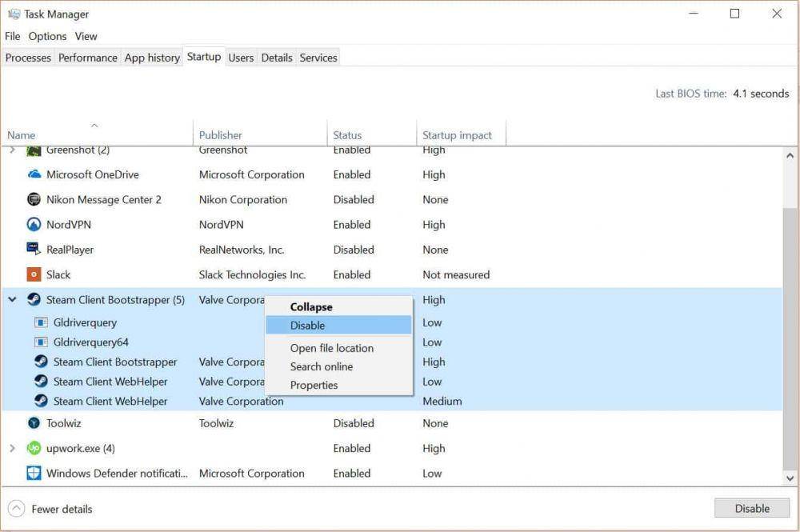Click the Windows Defender notification shield icon

pyautogui.click(x=34, y=473)
